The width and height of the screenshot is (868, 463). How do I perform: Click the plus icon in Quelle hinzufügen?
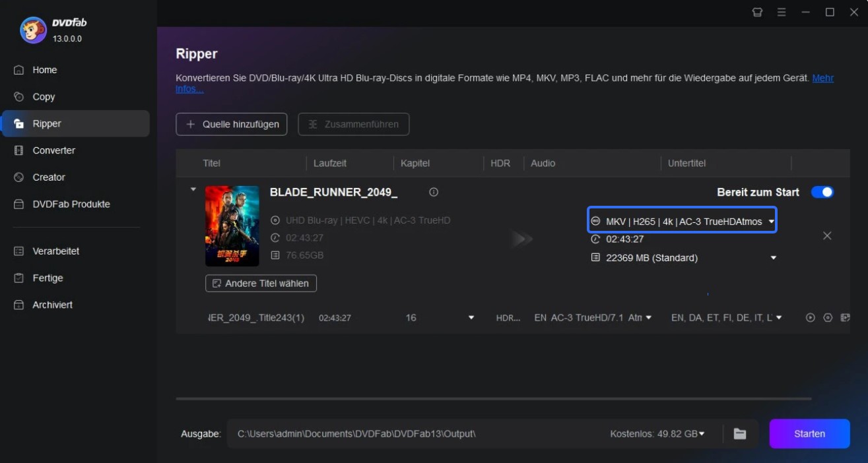click(191, 124)
